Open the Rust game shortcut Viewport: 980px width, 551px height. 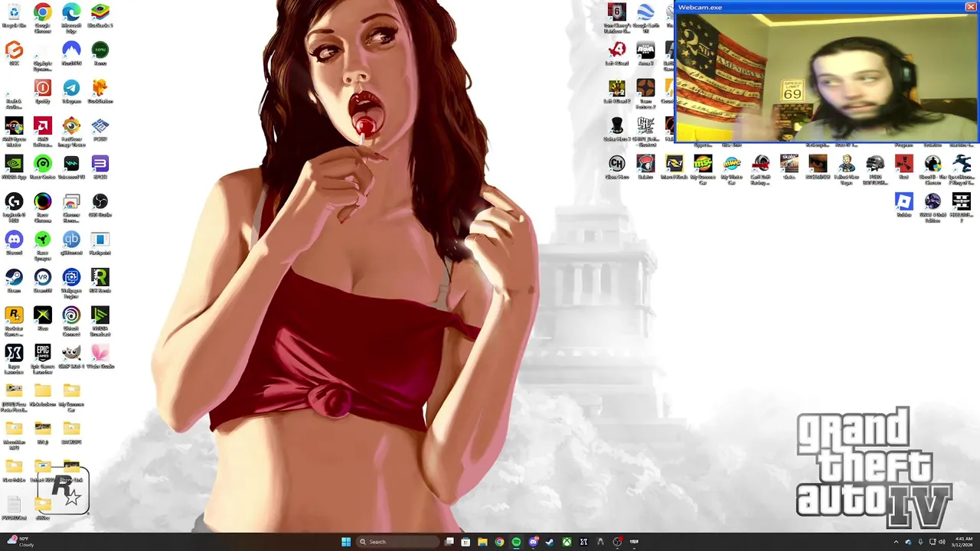[x=904, y=168]
